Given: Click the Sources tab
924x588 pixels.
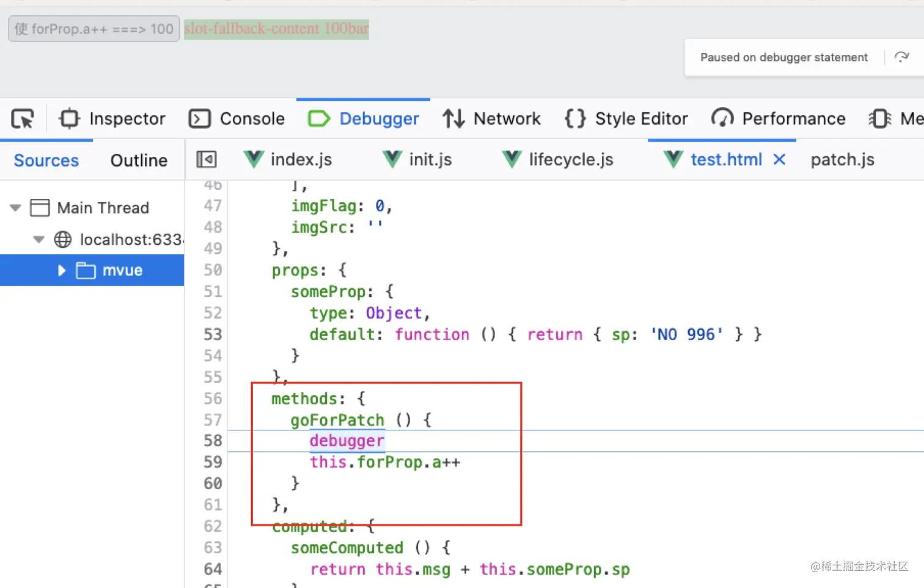Looking at the screenshot, I should point(46,160).
